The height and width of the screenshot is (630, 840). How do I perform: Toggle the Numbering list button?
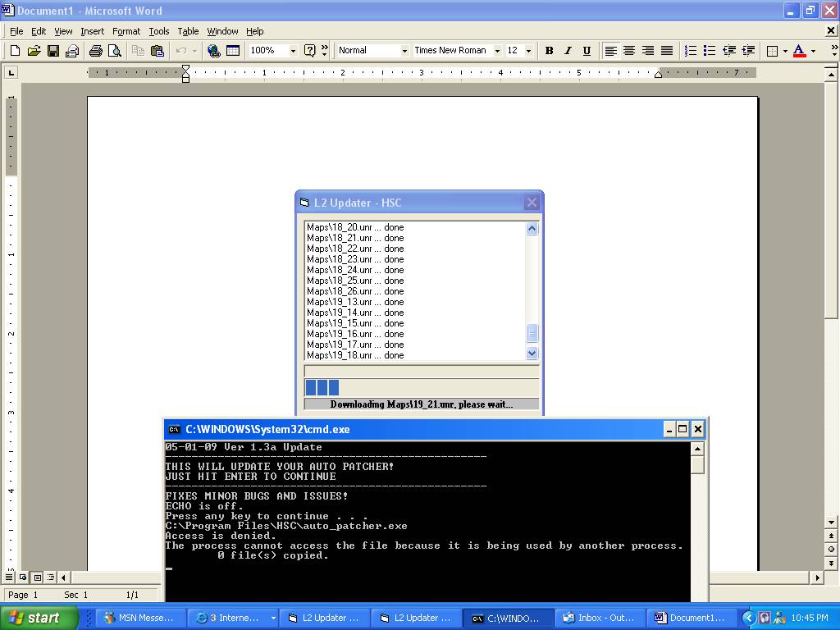691,50
